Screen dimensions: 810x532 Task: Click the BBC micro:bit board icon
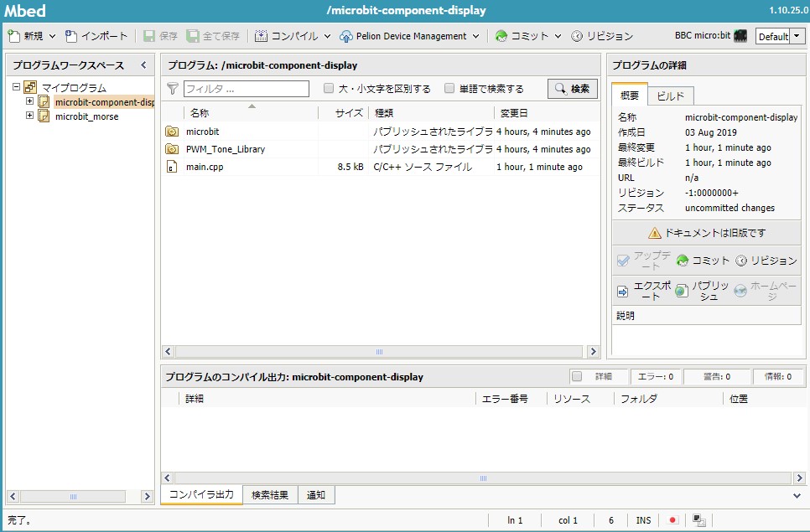click(740, 36)
